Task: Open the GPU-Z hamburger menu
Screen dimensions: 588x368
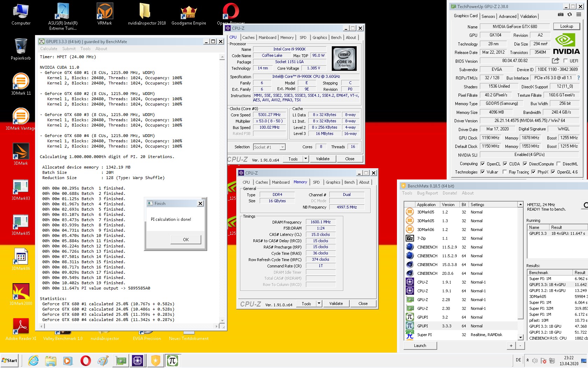Action: pyautogui.click(x=579, y=14)
